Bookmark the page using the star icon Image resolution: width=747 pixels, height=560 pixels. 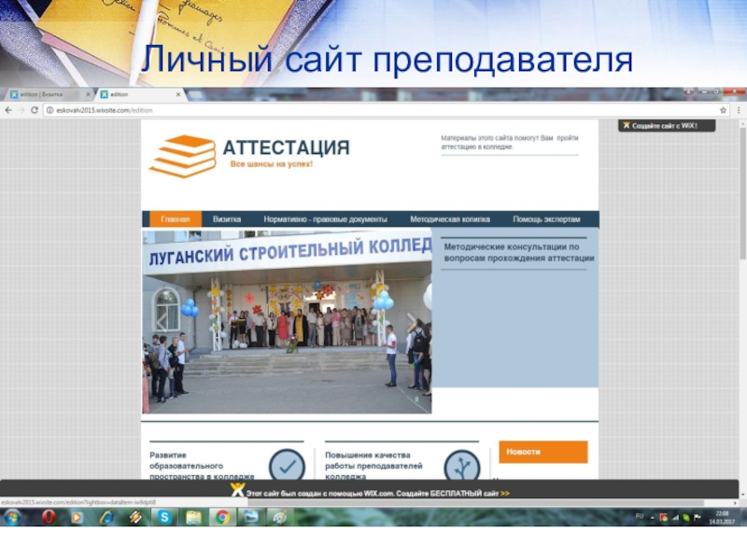point(722,110)
